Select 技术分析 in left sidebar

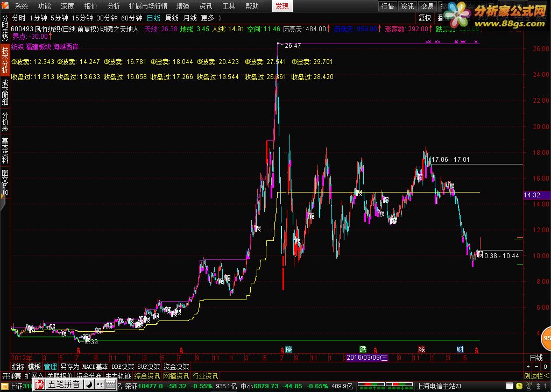coord(5,60)
